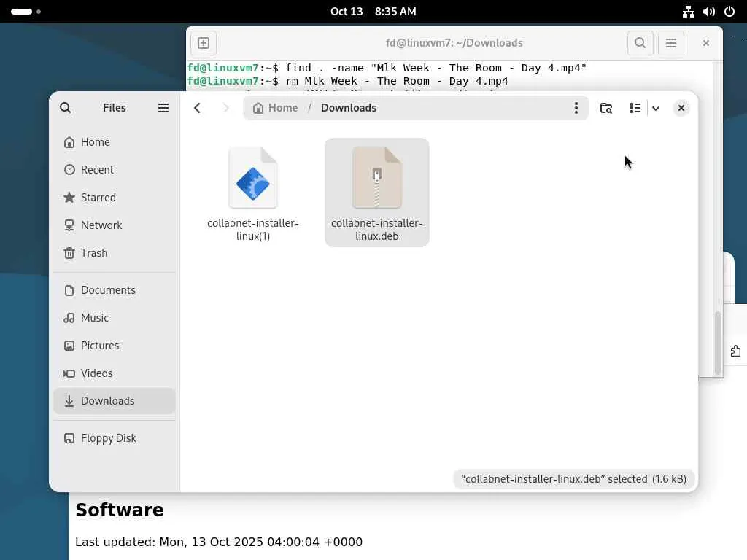Click the terminal's rm command line

coord(348,82)
